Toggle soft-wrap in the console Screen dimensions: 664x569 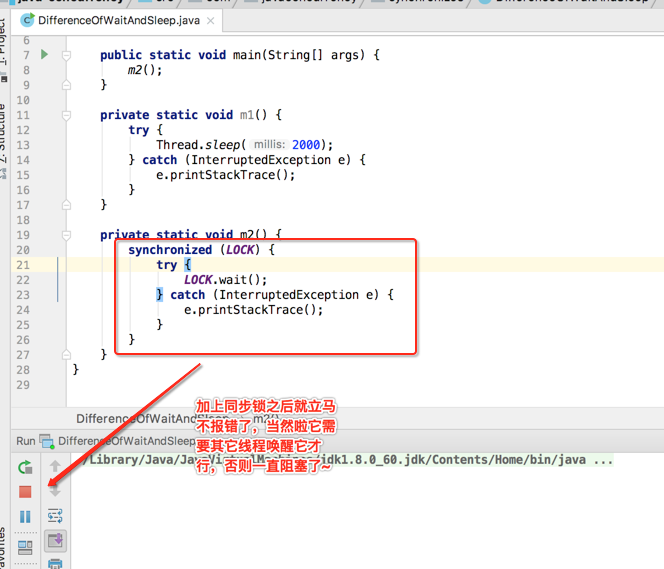point(55,516)
